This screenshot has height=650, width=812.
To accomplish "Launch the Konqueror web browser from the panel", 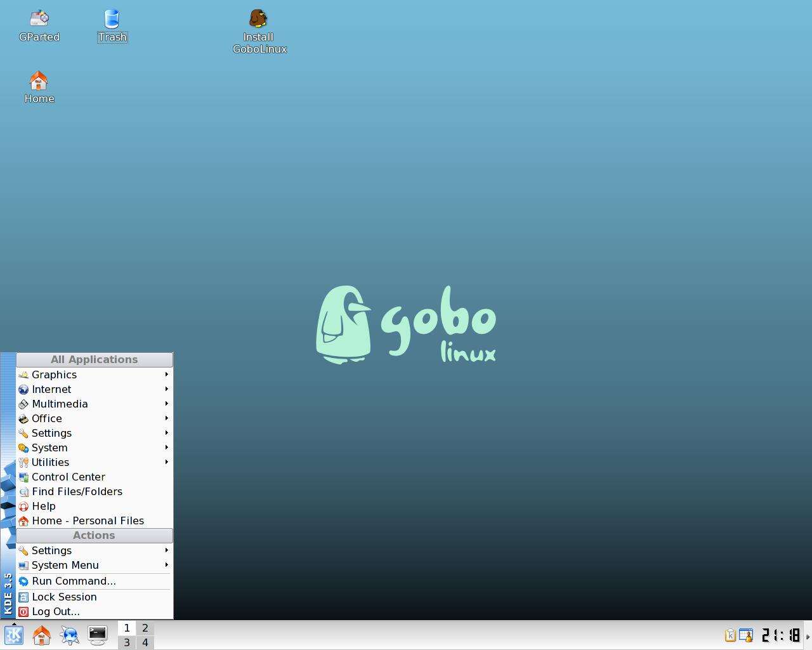I will [x=70, y=635].
